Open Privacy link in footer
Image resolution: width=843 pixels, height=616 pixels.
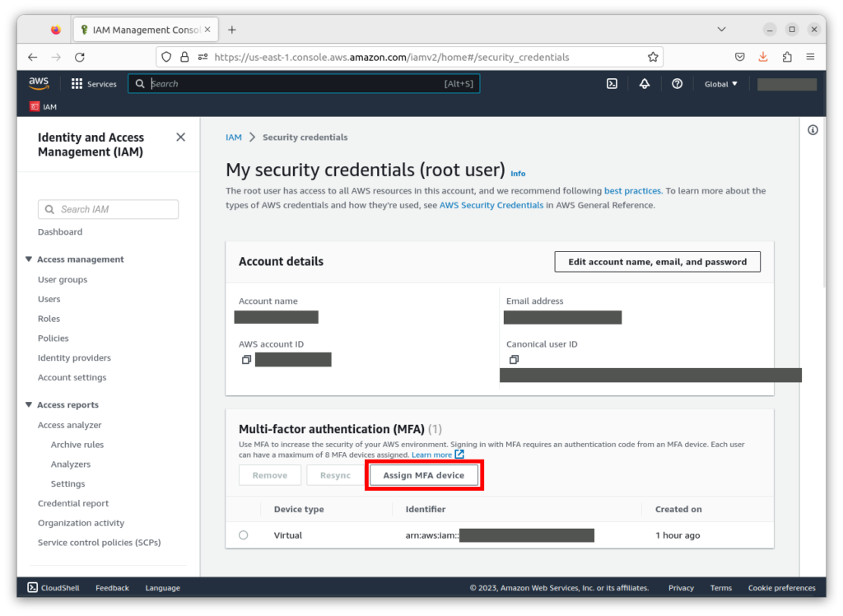681,588
